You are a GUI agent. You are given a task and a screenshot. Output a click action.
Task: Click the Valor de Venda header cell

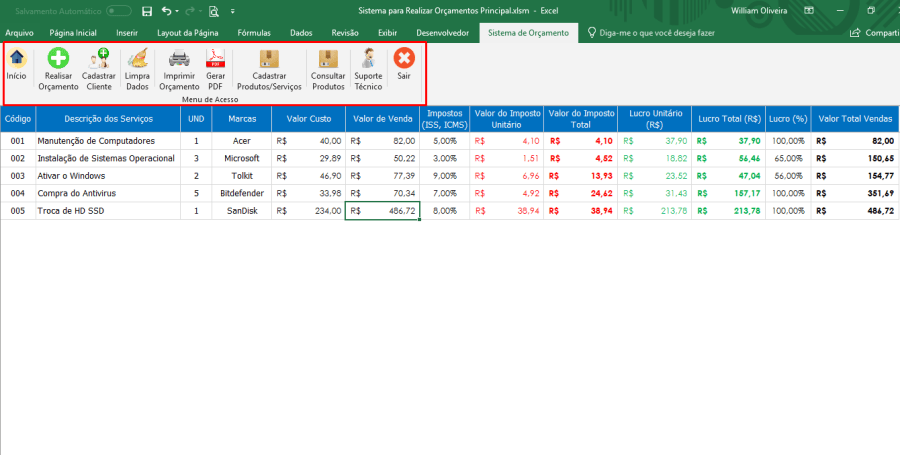(382, 119)
